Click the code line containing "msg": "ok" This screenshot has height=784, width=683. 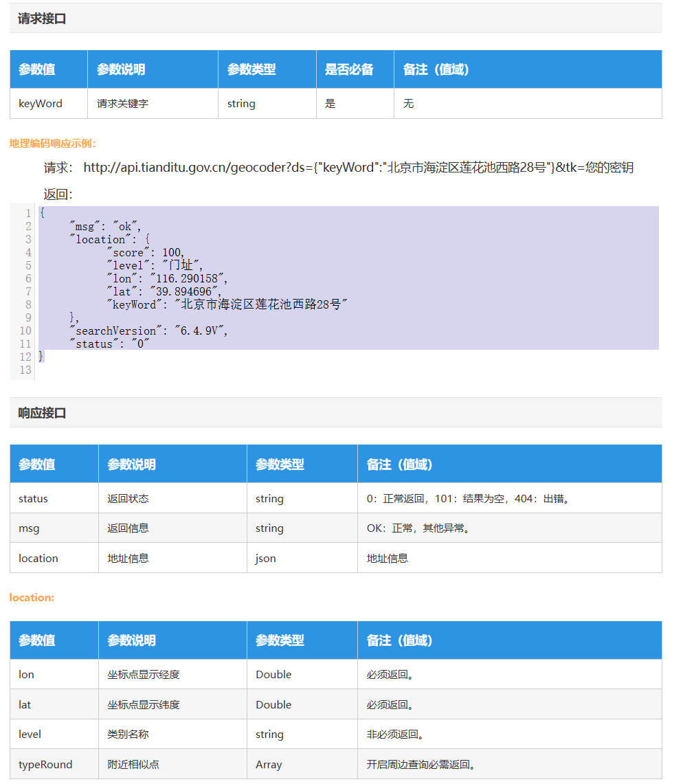pos(106,227)
